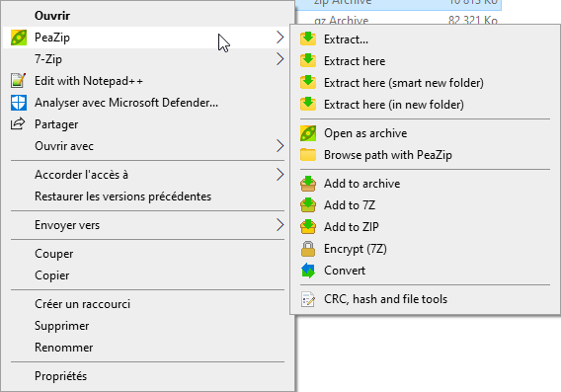Image resolution: width=561 pixels, height=392 pixels.
Task: Choose Add to archive
Action: (x=425, y=184)
